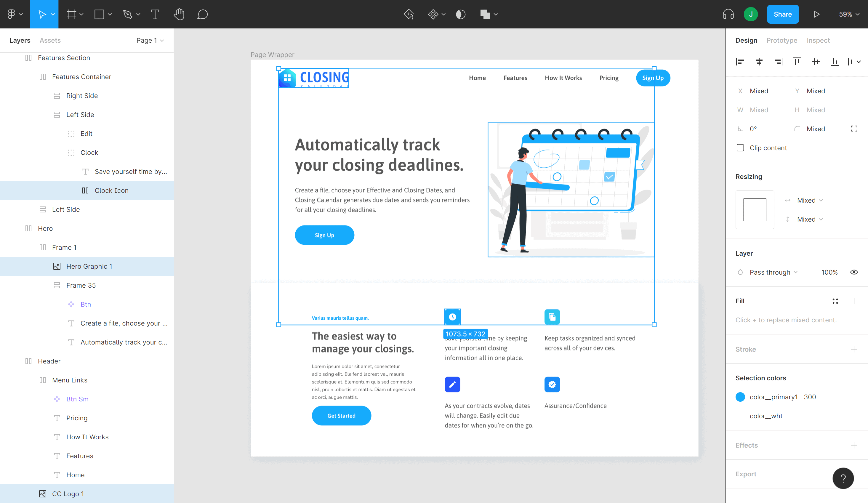This screenshot has width=868, height=503.
Task: Switch to the Prototype tab
Action: (x=782, y=40)
